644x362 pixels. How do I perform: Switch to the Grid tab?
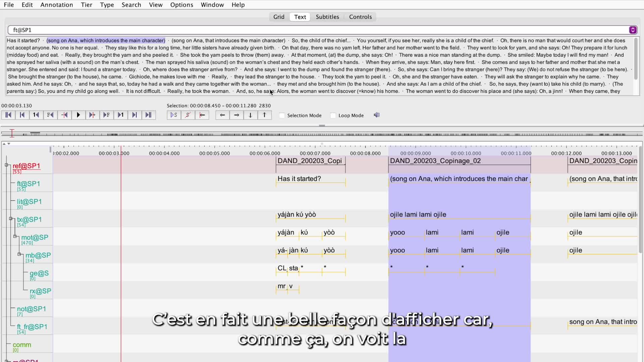click(x=278, y=17)
